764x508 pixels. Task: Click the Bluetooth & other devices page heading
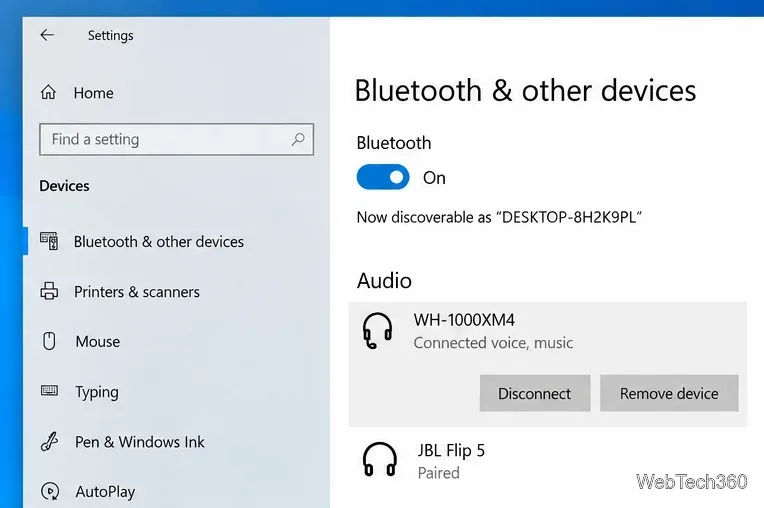click(x=525, y=91)
